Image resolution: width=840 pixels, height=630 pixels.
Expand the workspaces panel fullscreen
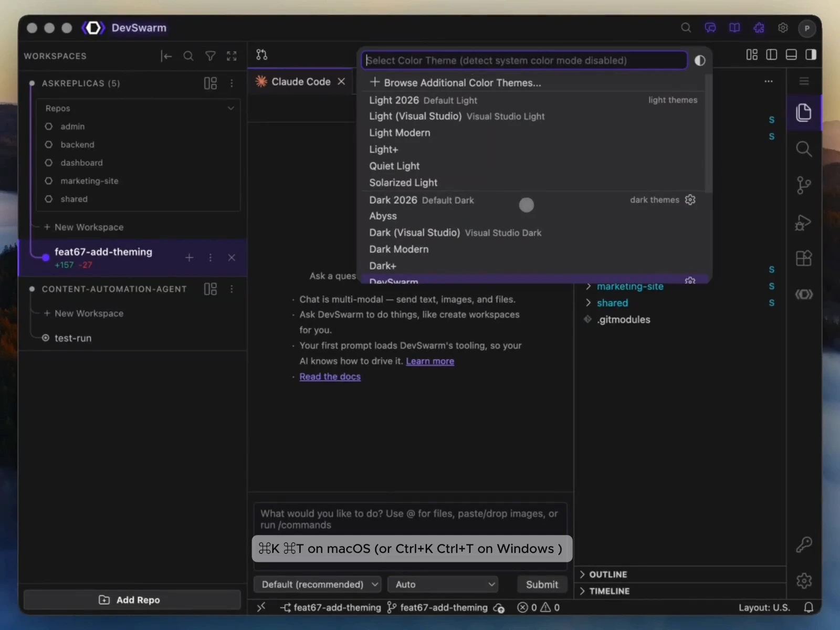(x=232, y=56)
